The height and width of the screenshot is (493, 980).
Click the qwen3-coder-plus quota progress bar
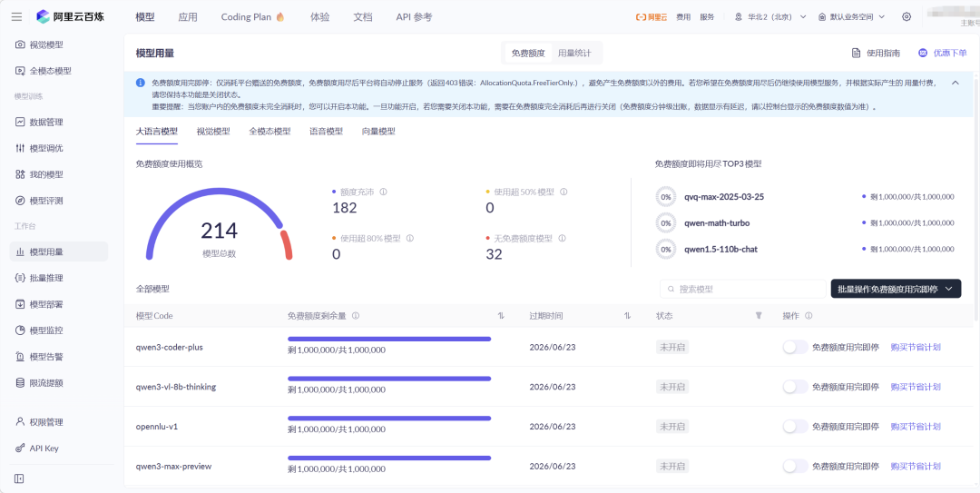pos(388,339)
